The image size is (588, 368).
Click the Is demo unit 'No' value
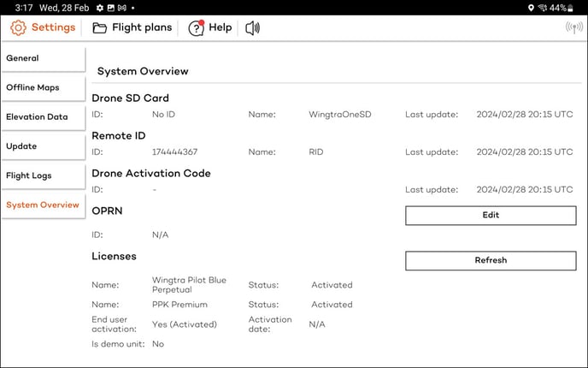(x=158, y=344)
